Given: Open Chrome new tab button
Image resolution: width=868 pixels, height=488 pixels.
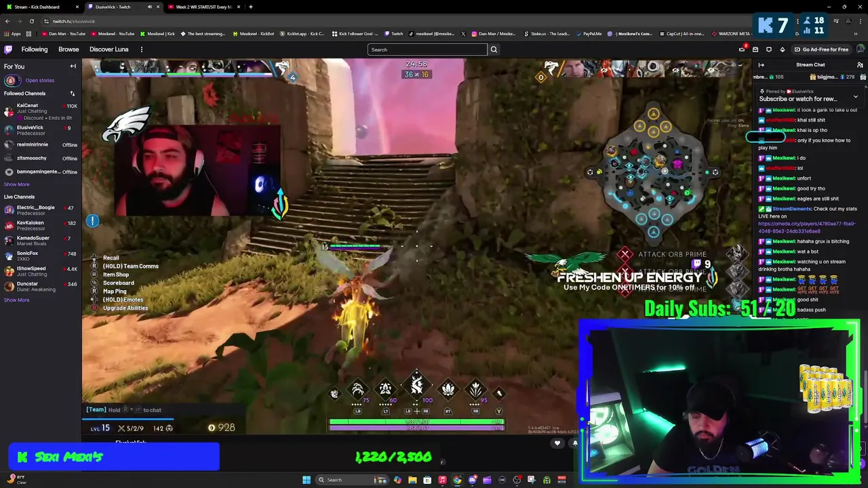Looking at the screenshot, I should pos(250,7).
